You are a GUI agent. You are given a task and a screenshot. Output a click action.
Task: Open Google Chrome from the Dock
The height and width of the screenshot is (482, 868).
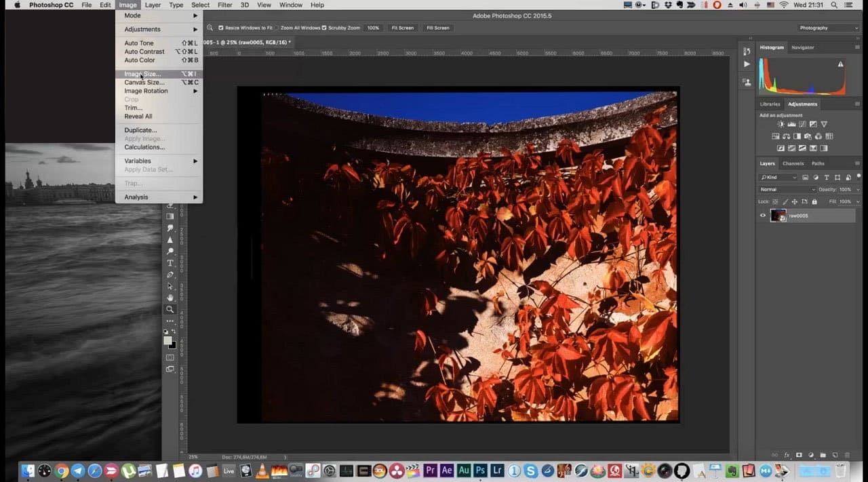[x=62, y=470]
